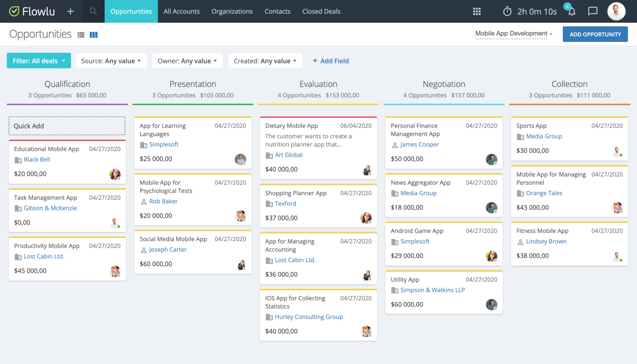Open the Source: Any value filter

tap(111, 61)
